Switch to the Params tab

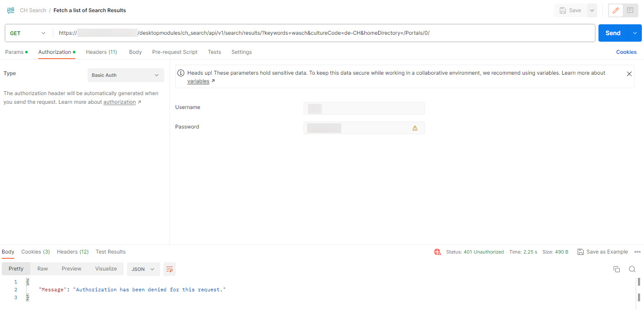(16, 52)
